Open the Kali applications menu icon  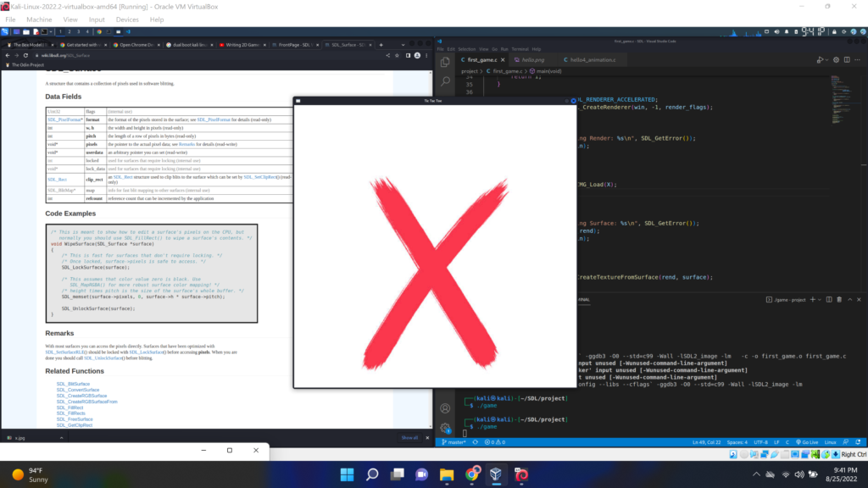(x=5, y=32)
